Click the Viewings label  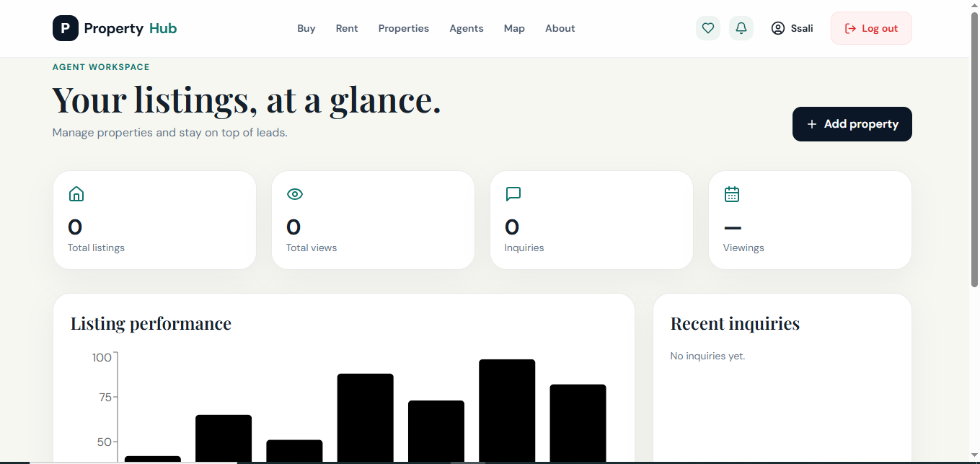[743, 248]
